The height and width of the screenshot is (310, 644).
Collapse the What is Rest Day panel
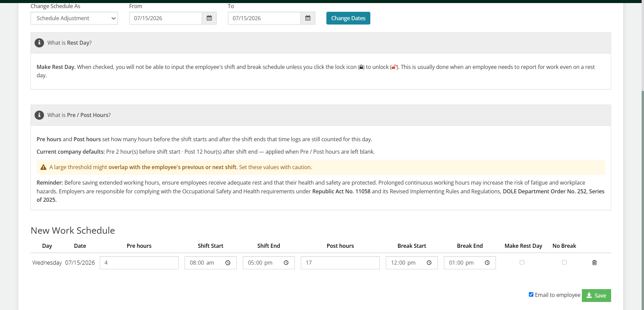(x=321, y=43)
